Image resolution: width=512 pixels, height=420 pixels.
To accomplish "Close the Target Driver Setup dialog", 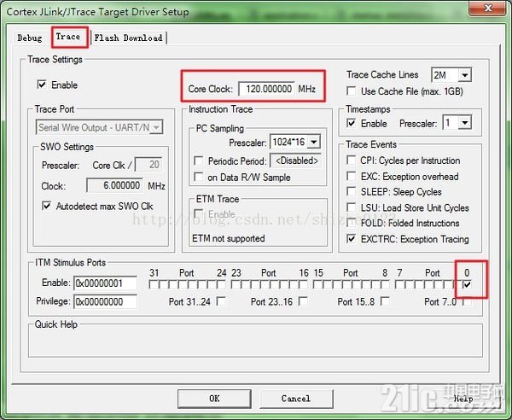I will pyautogui.click(x=488, y=9).
